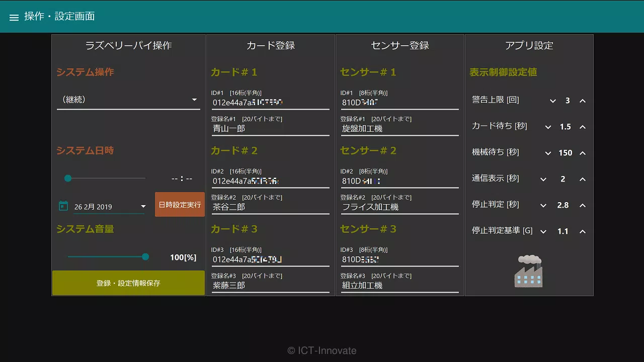644x362 pixels.
Task: Click the システム音量 section heading
Action: (x=85, y=229)
